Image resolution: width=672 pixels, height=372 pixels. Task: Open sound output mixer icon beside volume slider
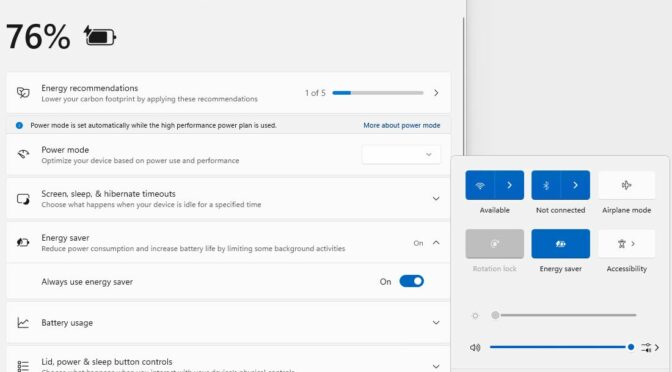pyautogui.click(x=646, y=348)
